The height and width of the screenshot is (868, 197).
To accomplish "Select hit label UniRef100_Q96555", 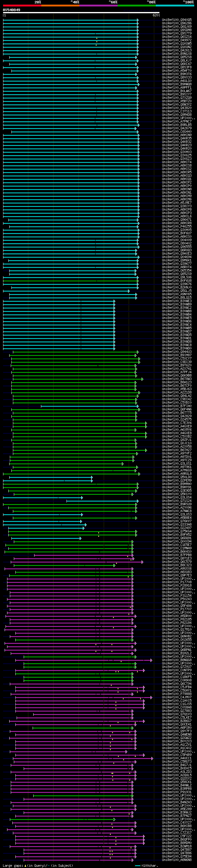I will [x=177, y=247].
